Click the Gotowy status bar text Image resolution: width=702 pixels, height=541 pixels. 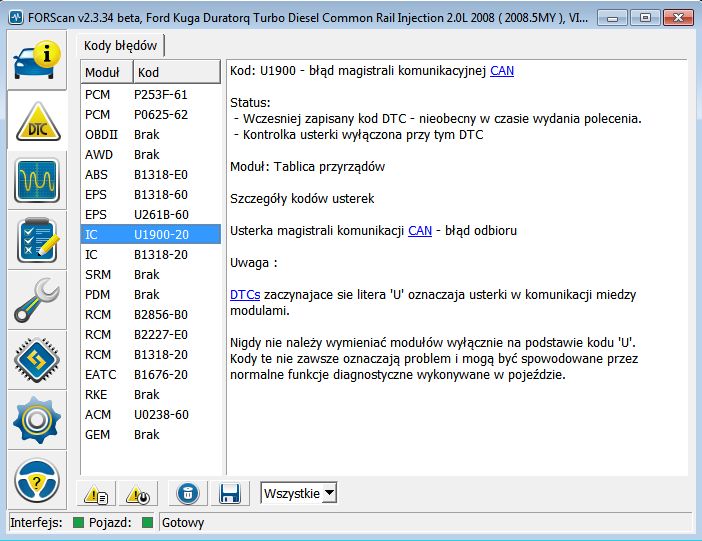183,523
